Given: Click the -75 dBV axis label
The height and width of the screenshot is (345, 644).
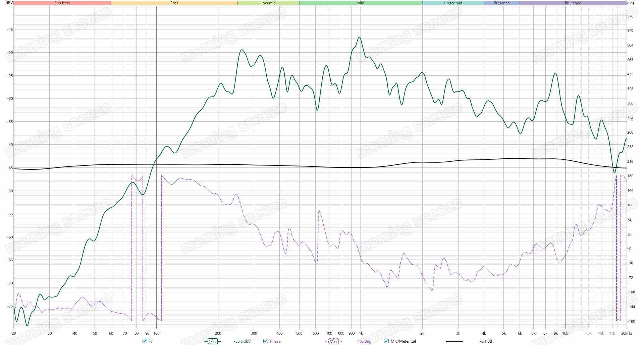Looking at the screenshot, I should coord(10,306).
